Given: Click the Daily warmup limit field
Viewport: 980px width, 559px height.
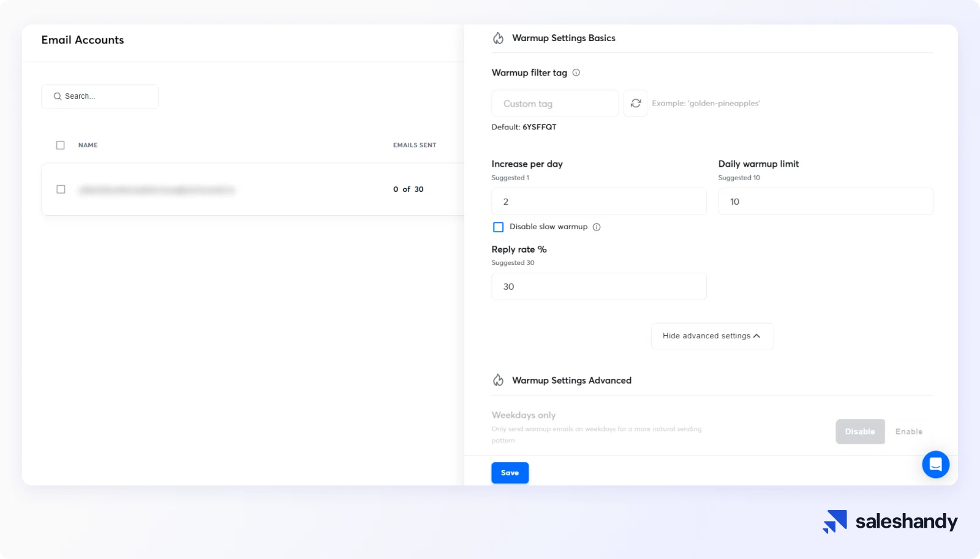Looking at the screenshot, I should point(825,201).
